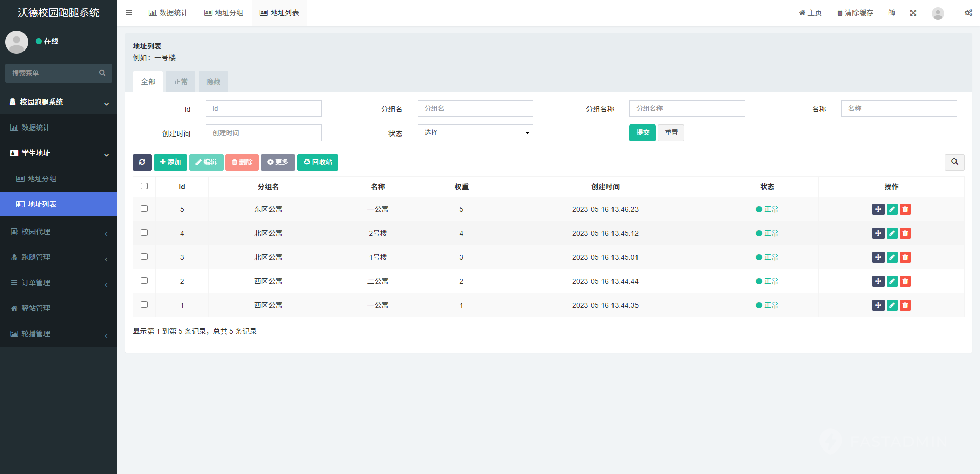
Task: Click the drag-sort icon for row 3
Action: point(878,257)
